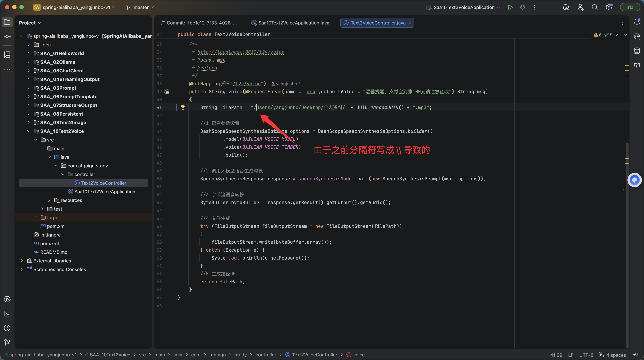Open the Terminal tool window
Image resolution: width=644 pixels, height=360 pixels.
(x=7, y=313)
